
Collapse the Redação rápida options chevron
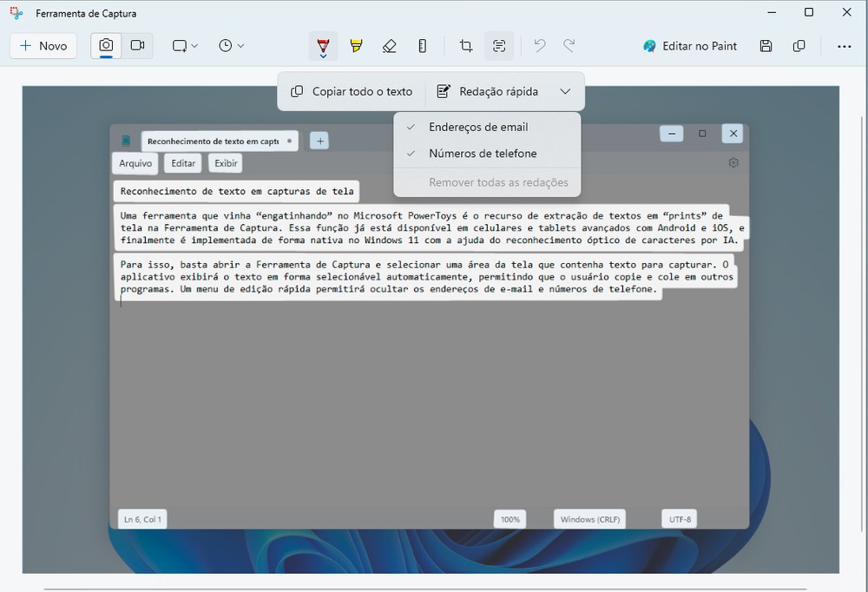[565, 91]
